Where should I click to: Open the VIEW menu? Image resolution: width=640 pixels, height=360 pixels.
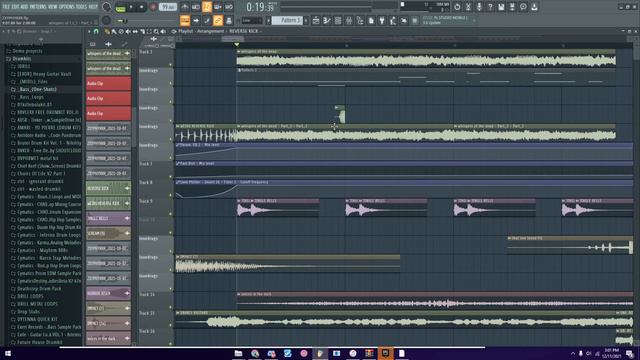53,7
